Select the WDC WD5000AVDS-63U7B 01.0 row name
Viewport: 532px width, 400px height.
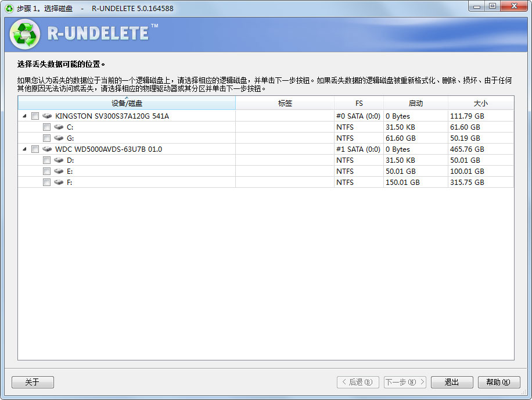[109, 149]
